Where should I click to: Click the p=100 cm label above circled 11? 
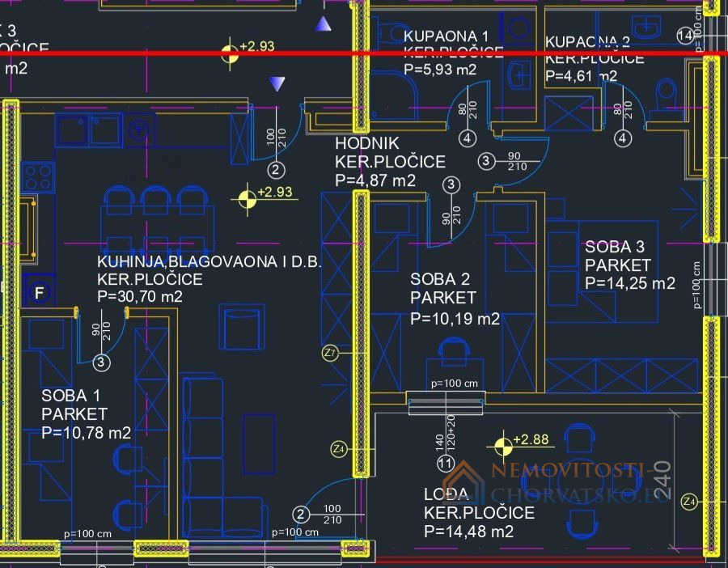[x=454, y=384]
